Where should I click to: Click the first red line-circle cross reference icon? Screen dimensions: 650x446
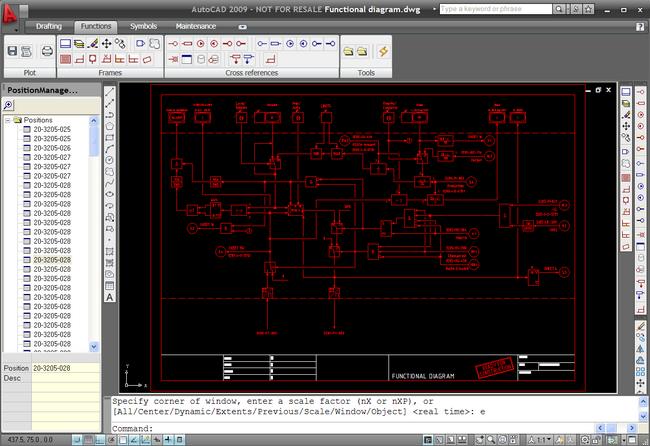tap(173, 44)
